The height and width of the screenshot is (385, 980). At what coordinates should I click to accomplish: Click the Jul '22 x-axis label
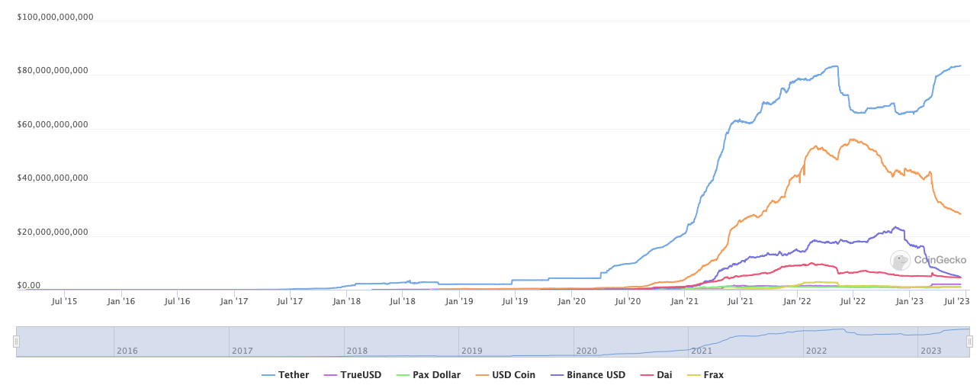(x=853, y=301)
